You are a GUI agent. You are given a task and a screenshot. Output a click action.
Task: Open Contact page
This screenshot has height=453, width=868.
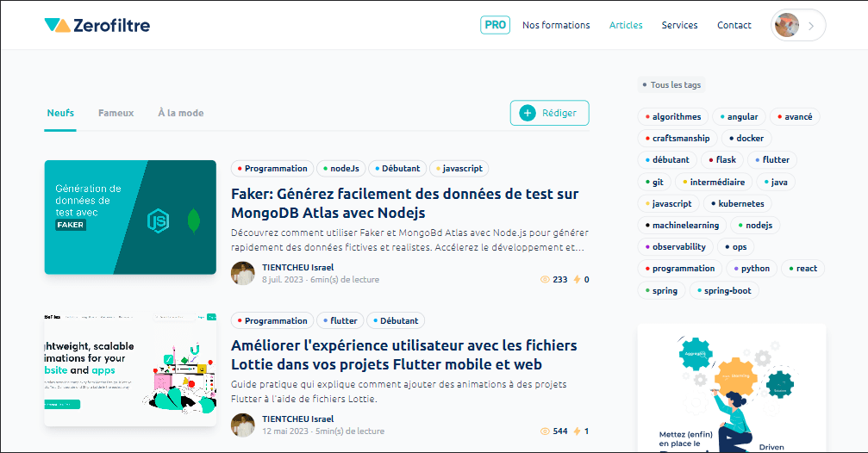pos(734,25)
